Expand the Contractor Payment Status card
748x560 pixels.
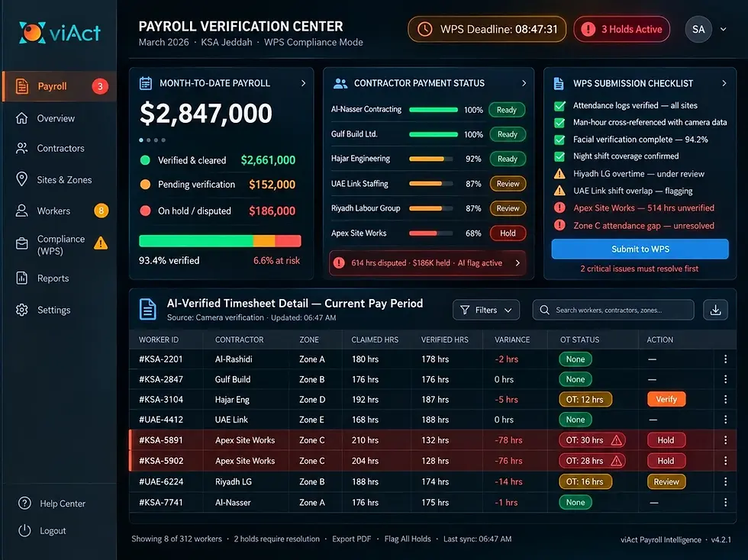click(524, 83)
